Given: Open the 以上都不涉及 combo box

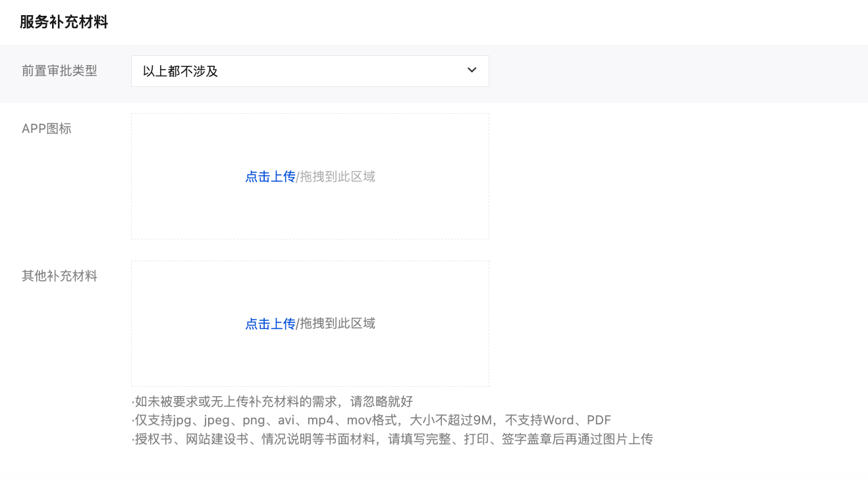Looking at the screenshot, I should pyautogui.click(x=296, y=71).
